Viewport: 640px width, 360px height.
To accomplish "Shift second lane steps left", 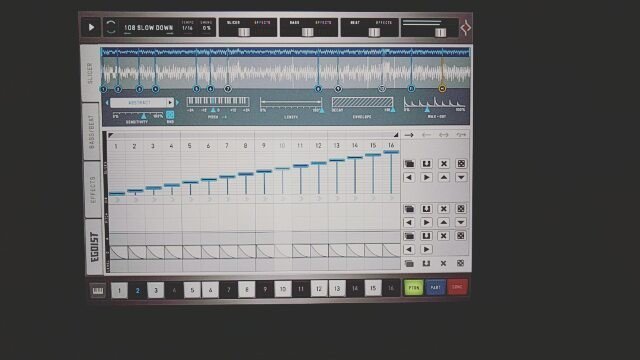I will [409, 222].
